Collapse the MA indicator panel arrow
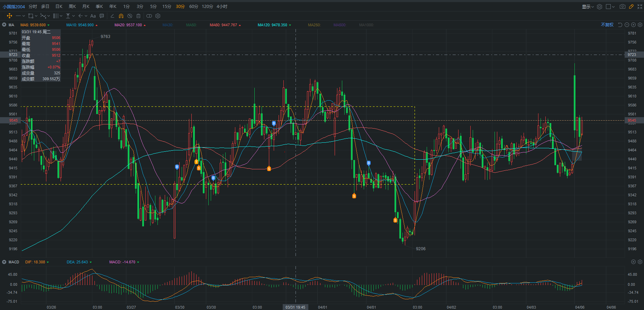This screenshot has width=644, height=310. coord(4,25)
